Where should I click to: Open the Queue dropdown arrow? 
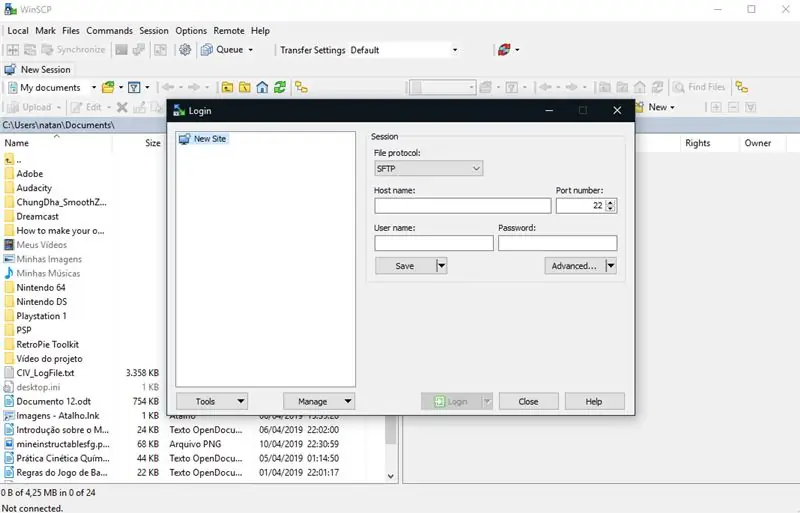[251, 50]
